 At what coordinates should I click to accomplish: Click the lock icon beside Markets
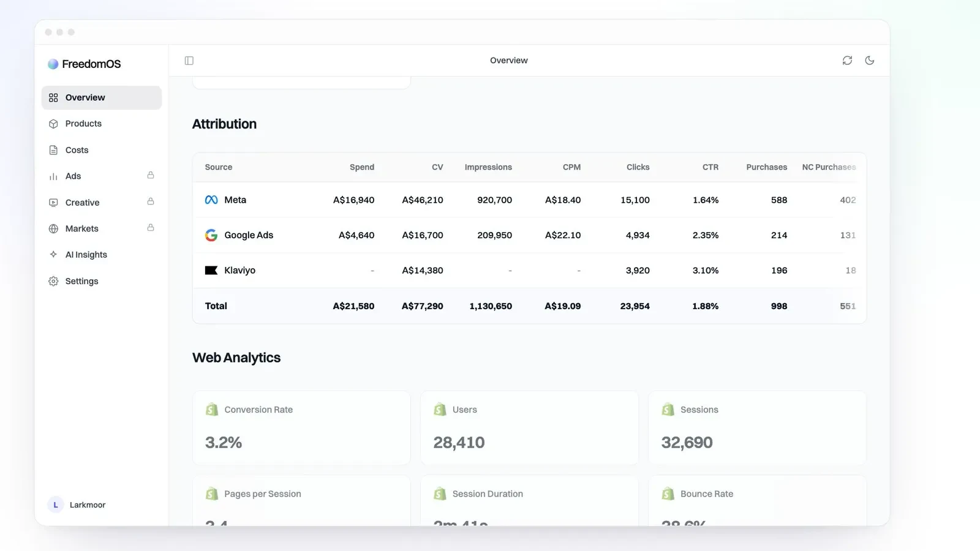[x=151, y=228]
